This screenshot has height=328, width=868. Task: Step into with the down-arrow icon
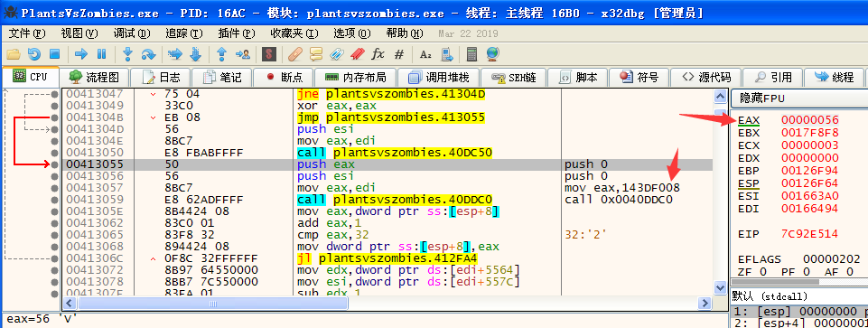pyautogui.click(x=128, y=53)
